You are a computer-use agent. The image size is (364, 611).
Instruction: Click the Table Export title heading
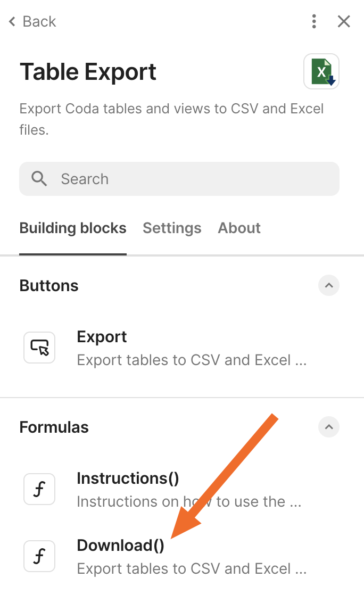click(x=88, y=72)
